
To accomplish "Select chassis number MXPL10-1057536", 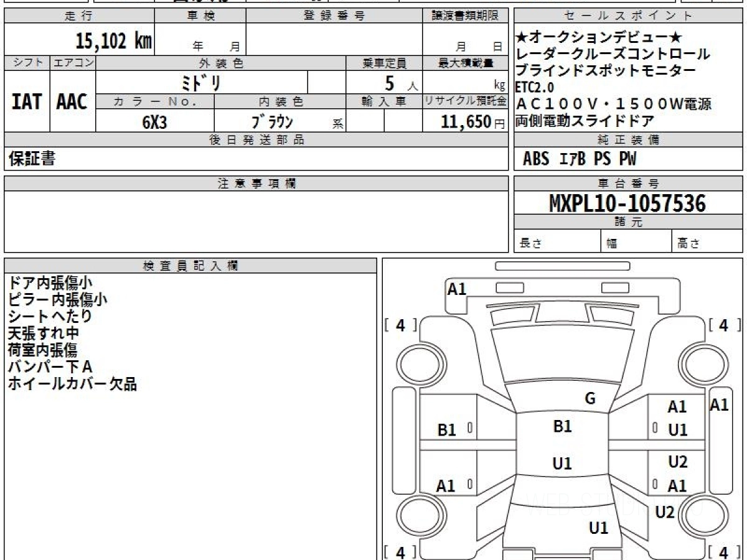I will 627,203.
